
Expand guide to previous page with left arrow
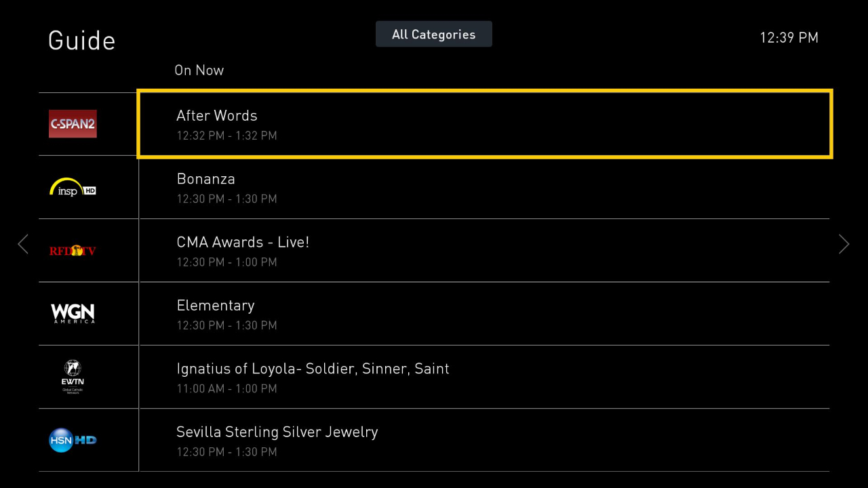coord(23,244)
